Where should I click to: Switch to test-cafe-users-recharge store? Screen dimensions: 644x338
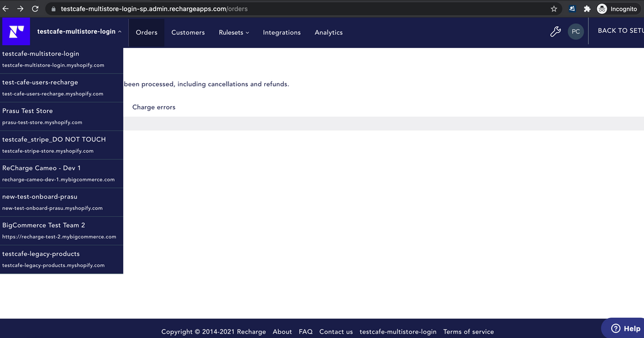[61, 88]
